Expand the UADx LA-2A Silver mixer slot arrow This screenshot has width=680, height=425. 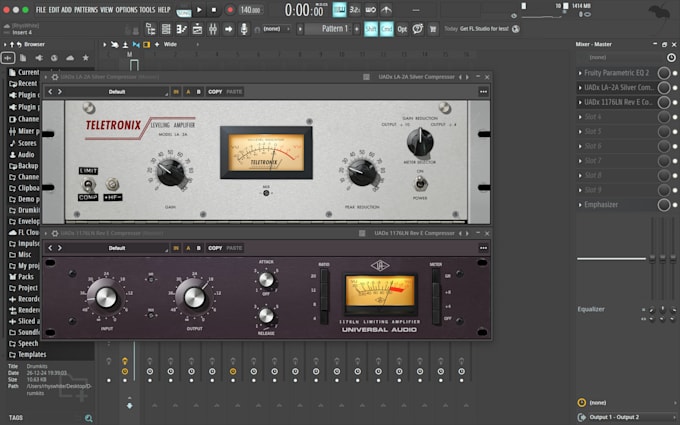click(580, 88)
